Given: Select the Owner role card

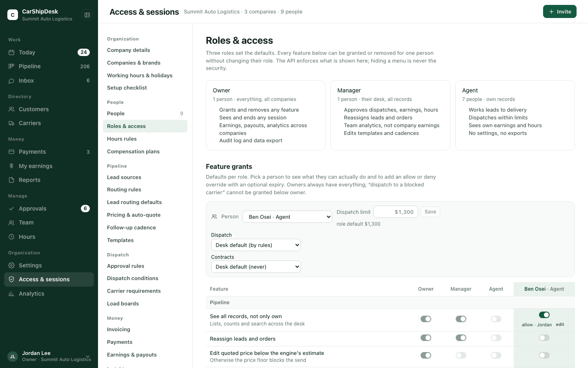Looking at the screenshot, I should pyautogui.click(x=265, y=115).
